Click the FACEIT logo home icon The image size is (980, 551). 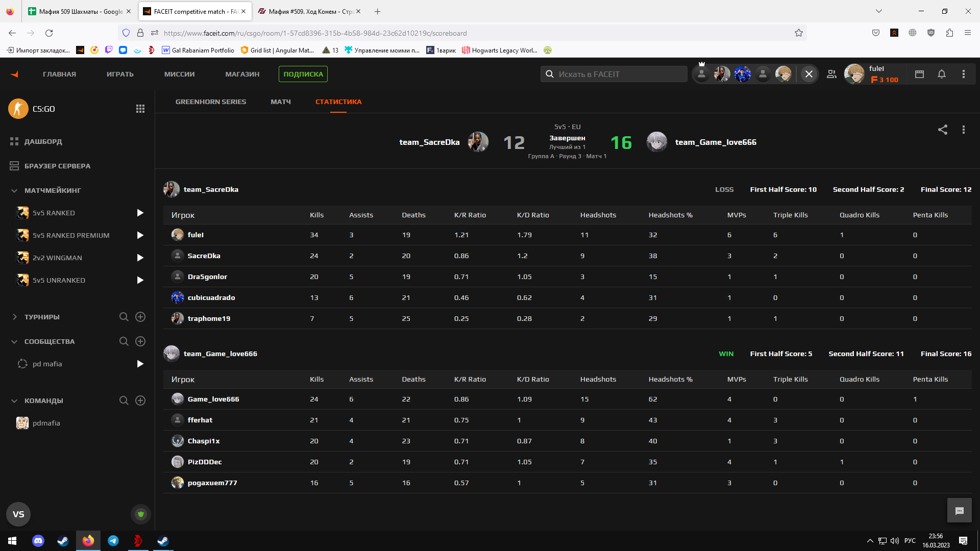pos(14,74)
